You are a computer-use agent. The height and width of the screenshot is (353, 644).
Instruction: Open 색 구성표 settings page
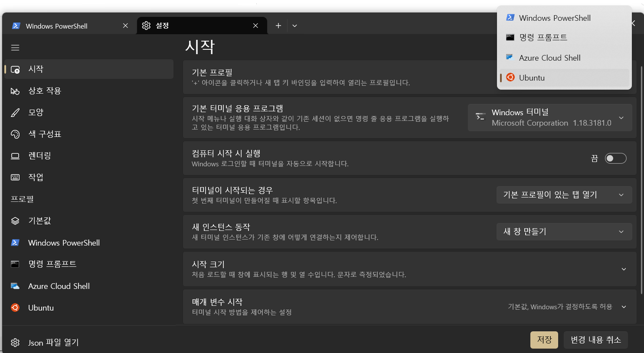coord(89,134)
